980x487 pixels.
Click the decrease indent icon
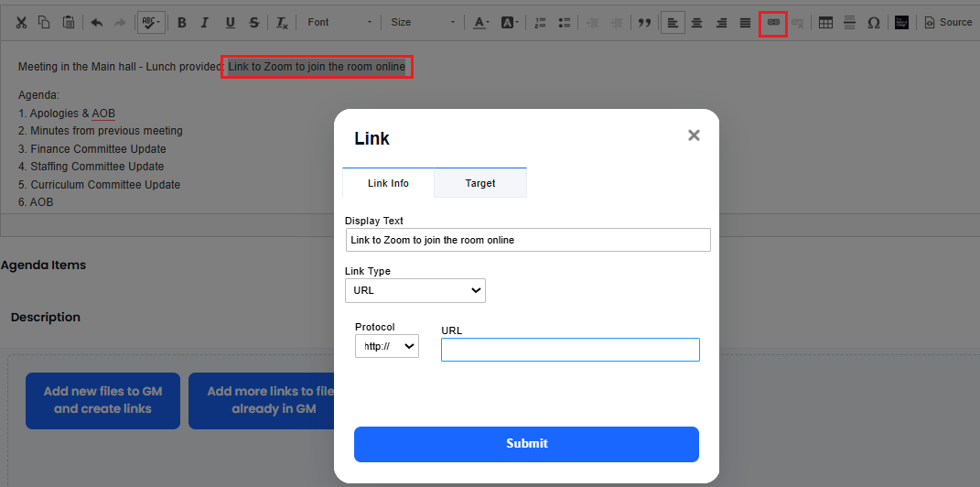click(x=593, y=23)
